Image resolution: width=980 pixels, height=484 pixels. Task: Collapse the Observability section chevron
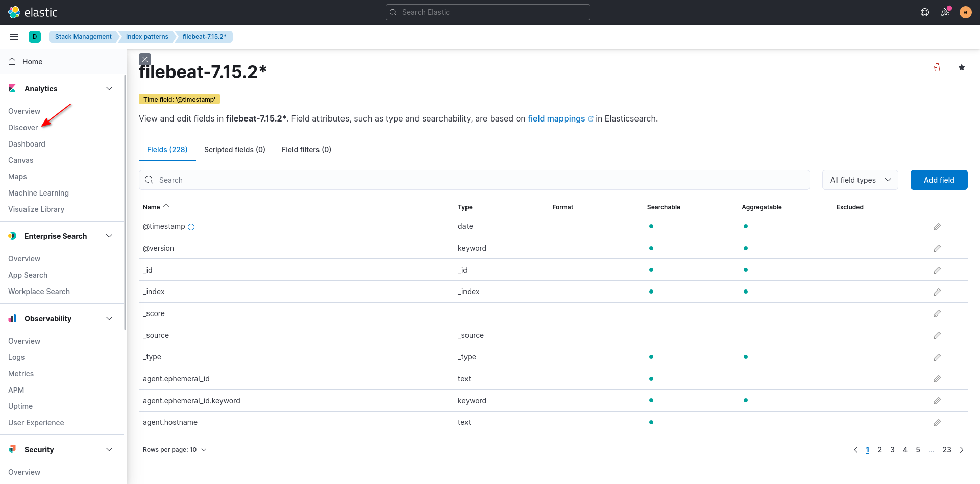pos(109,318)
